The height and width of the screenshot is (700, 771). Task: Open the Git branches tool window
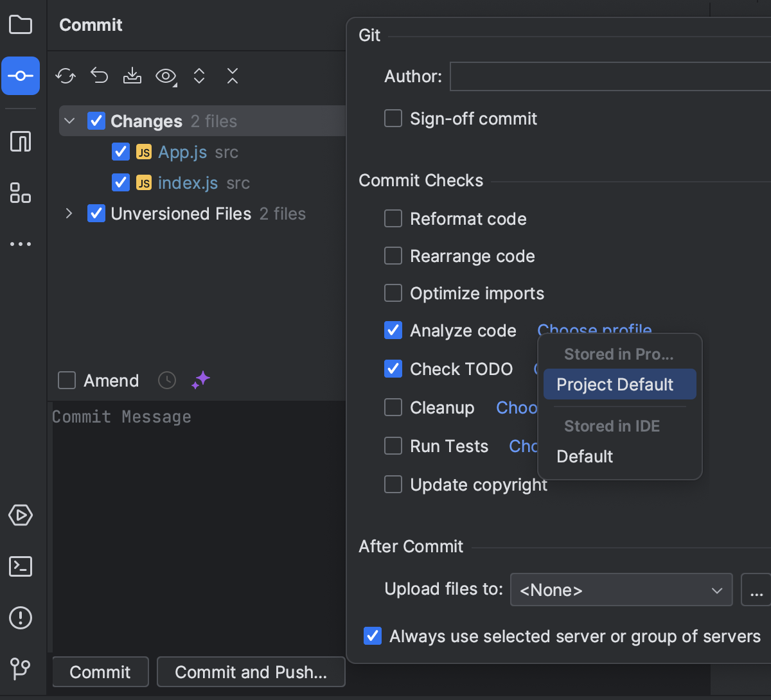21,669
